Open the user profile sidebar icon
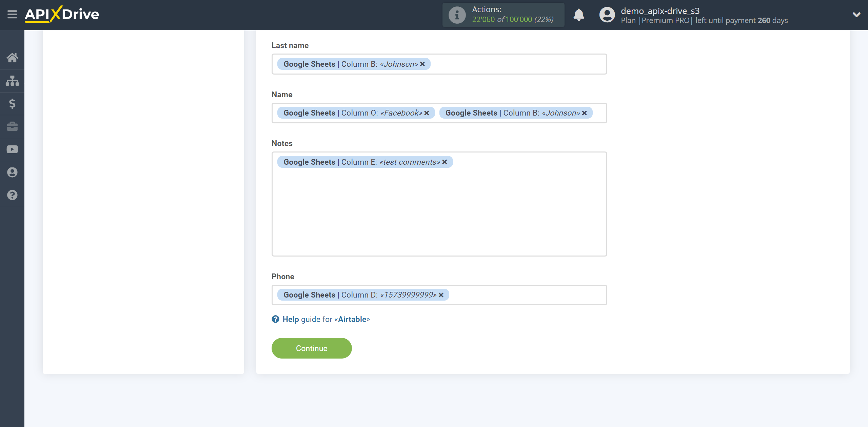 12,172
